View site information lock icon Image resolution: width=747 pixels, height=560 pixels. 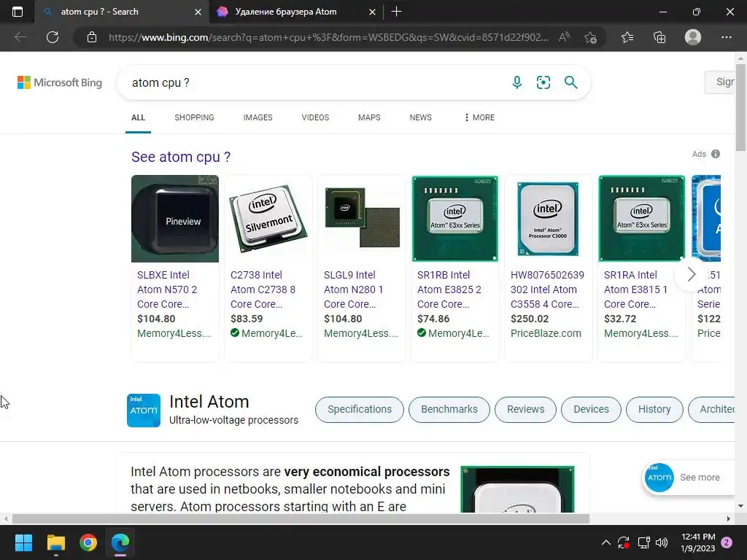click(92, 37)
